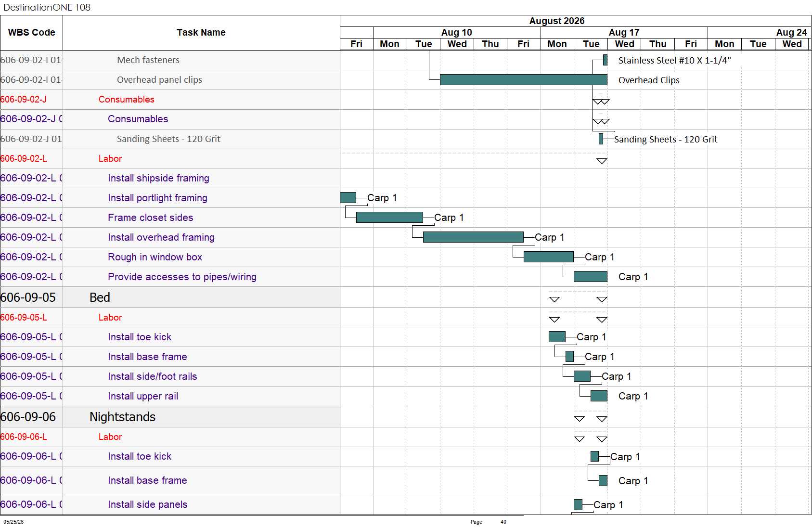Click the 05/25/26 date in the footer

click(13, 522)
